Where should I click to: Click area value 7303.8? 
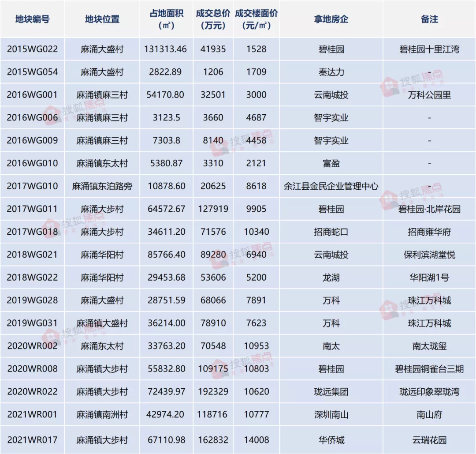click(x=166, y=140)
